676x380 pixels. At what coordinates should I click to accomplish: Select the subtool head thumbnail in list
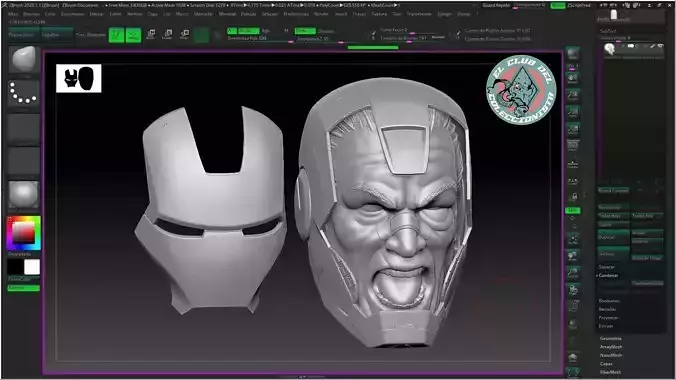tap(609, 49)
